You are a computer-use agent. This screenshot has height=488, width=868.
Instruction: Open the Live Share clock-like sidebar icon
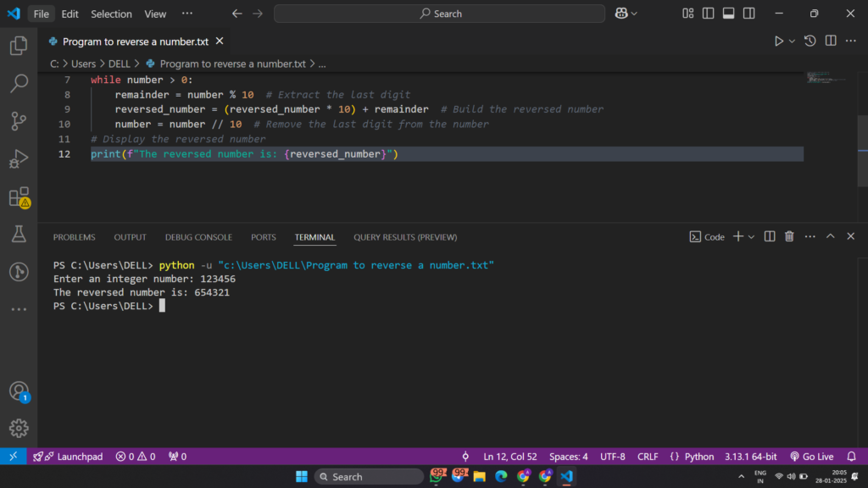(19, 272)
